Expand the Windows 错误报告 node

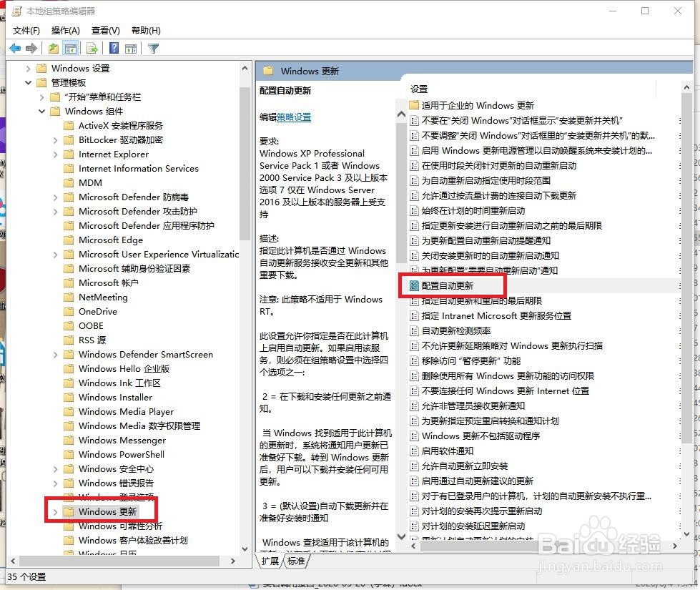(x=55, y=483)
